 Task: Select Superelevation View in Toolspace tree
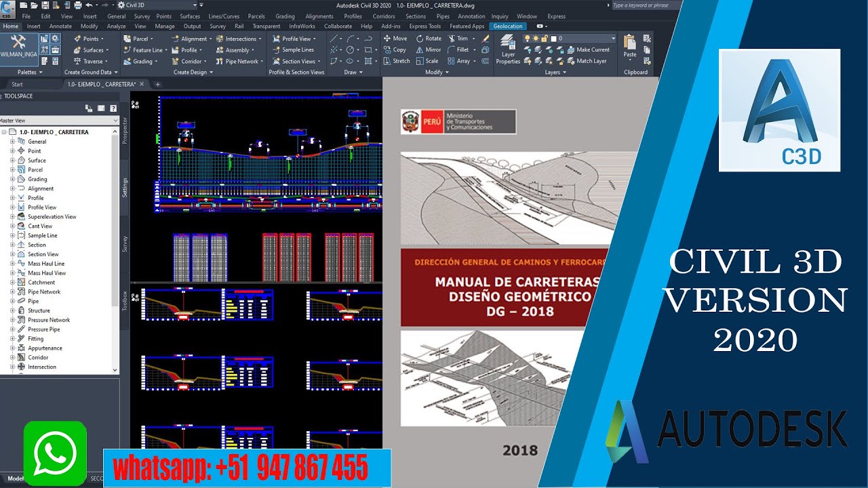[52, 217]
